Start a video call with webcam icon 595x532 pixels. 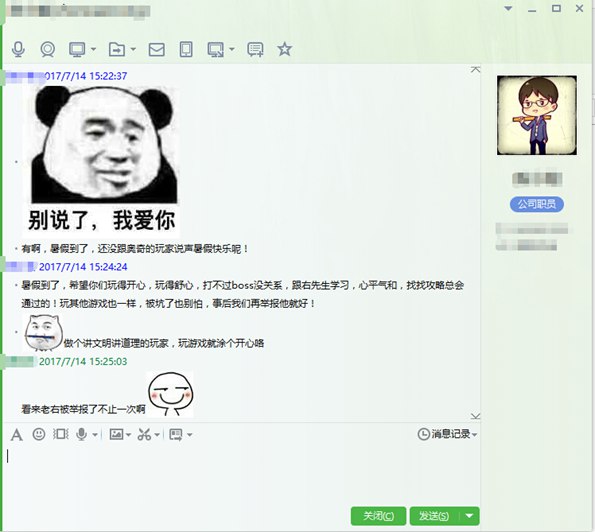(47, 49)
